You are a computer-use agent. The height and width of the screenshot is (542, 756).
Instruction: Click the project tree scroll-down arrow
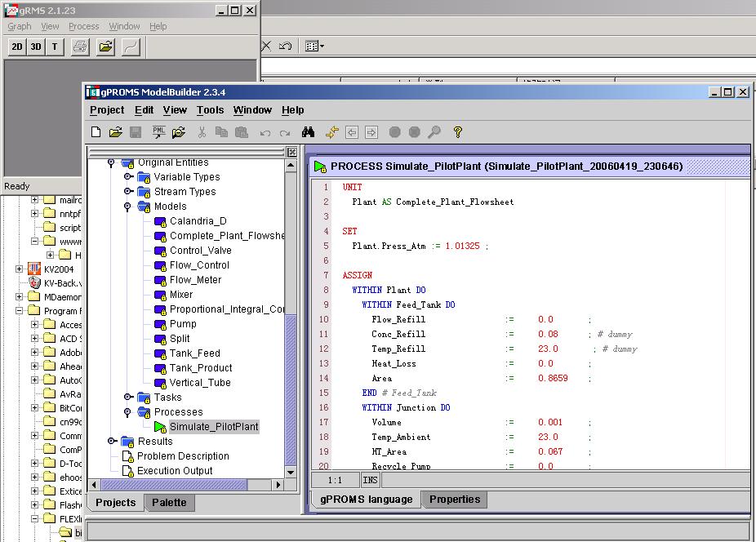291,473
